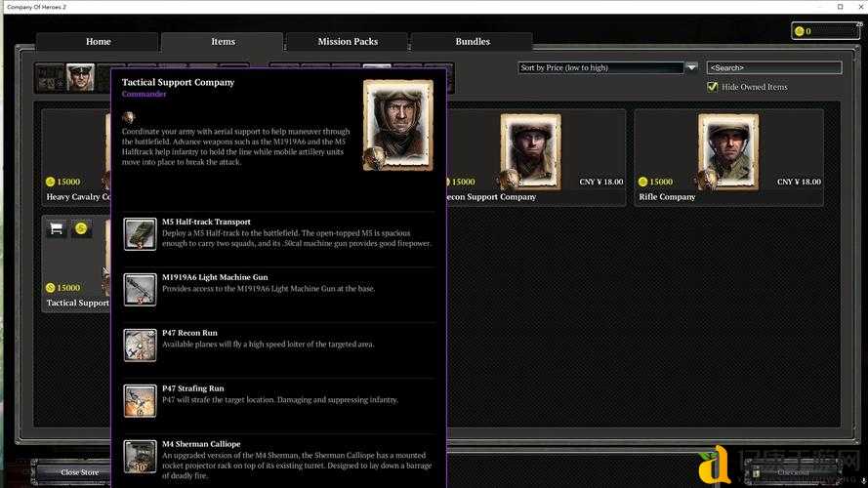Click the Close Store button
868x488 pixels.
tap(79, 472)
